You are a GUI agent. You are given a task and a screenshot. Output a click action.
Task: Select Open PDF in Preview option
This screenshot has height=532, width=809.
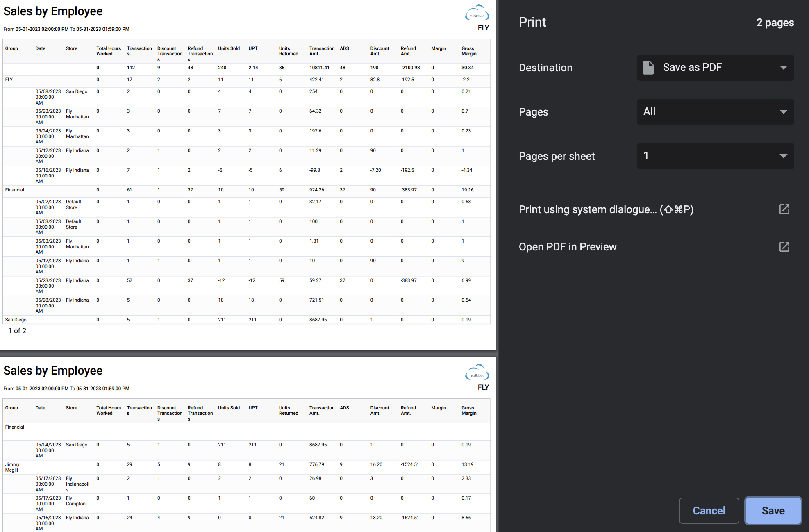[654, 246]
